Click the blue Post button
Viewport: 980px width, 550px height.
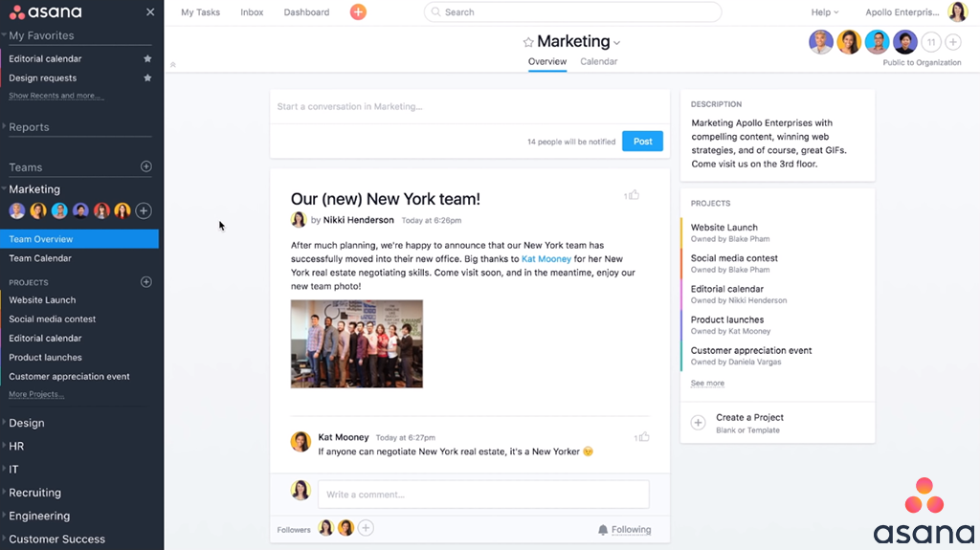[x=642, y=142]
